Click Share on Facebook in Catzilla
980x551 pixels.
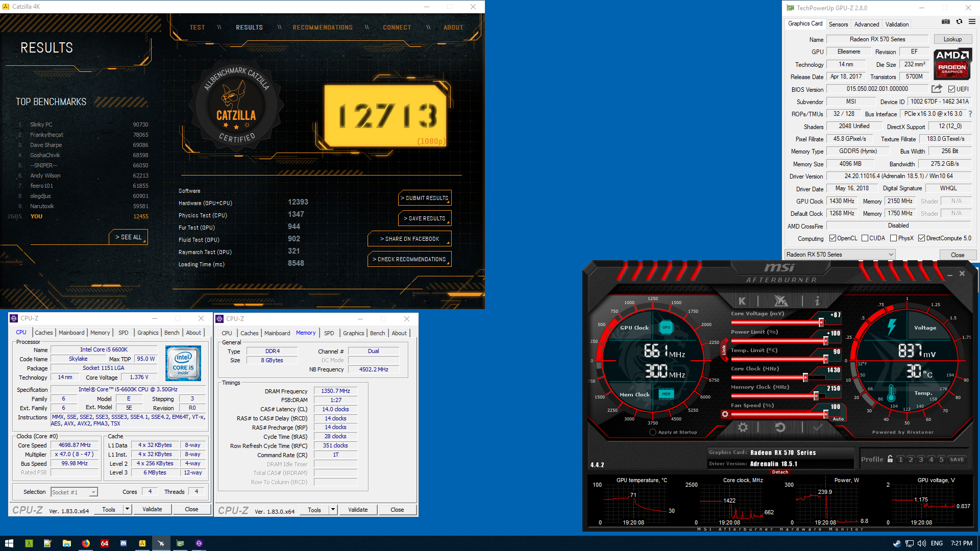tap(409, 239)
